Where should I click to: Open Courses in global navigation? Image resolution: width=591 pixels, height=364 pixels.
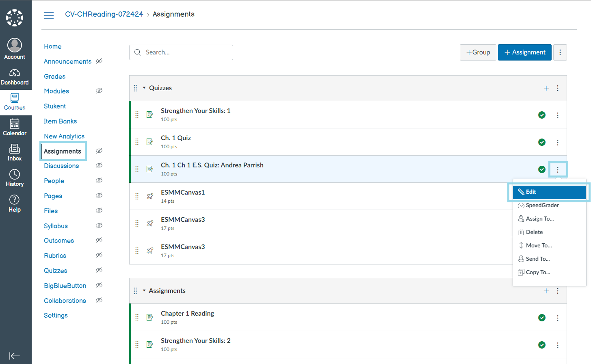click(x=15, y=102)
